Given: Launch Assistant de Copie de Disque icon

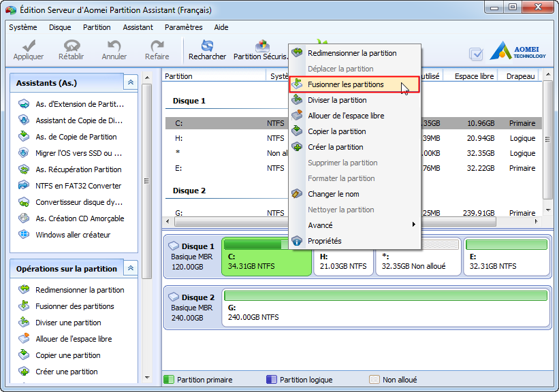Looking at the screenshot, I should 24,120.
